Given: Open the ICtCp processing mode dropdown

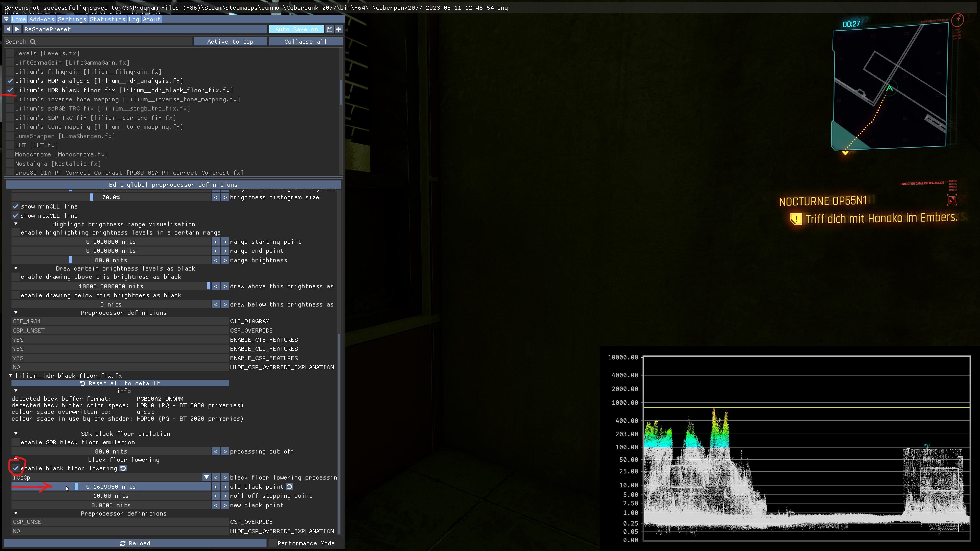Looking at the screenshot, I should point(206,477).
